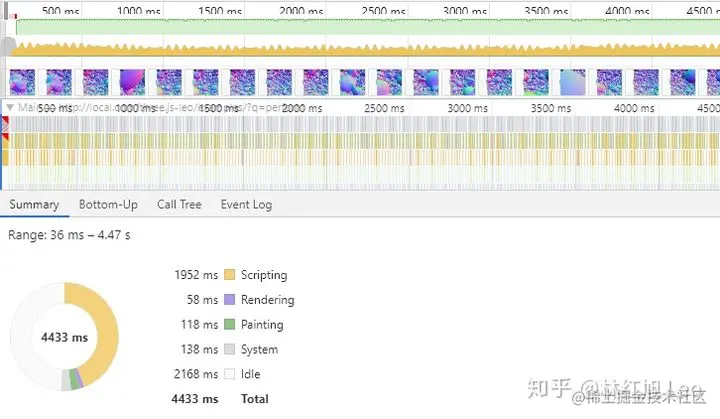The height and width of the screenshot is (419, 720).
Task: Click the purple Rendering legend swatch
Action: 230,300
